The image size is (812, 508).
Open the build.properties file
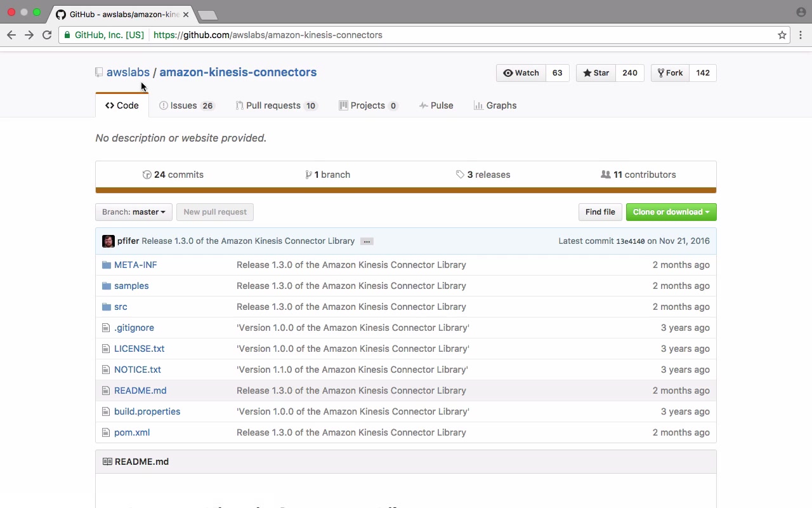tap(147, 411)
